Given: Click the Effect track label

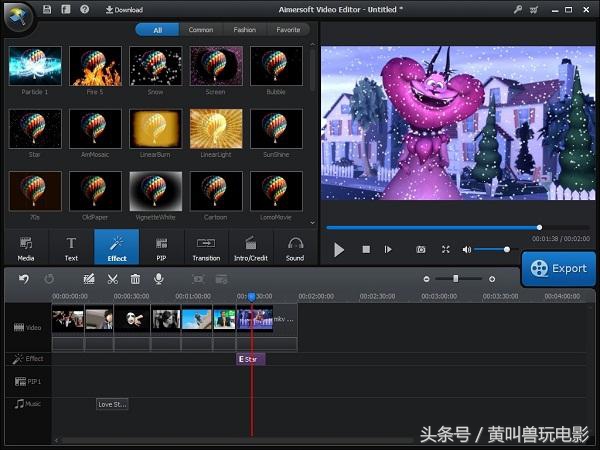Looking at the screenshot, I should pyautogui.click(x=28, y=359).
